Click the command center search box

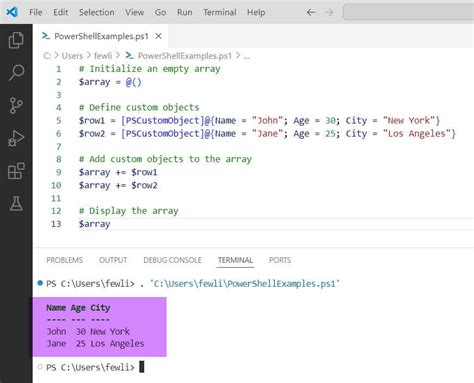409,12
